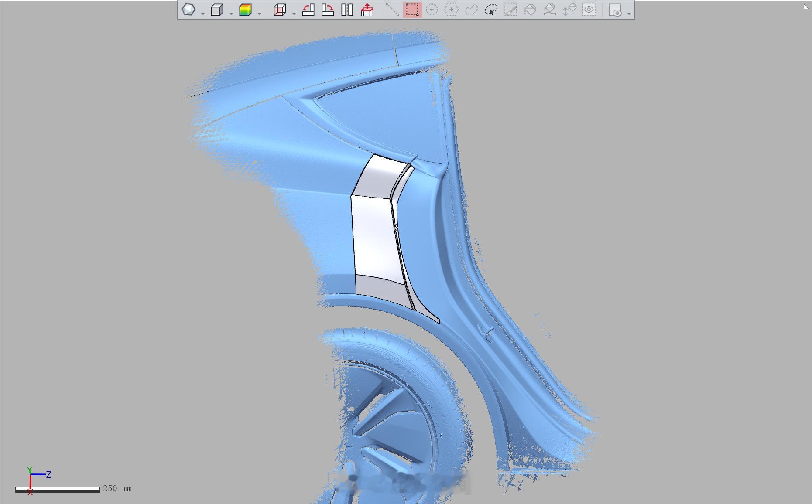The image size is (812, 504).
Task: Select the circle selection mode icon
Action: pyautogui.click(x=432, y=10)
